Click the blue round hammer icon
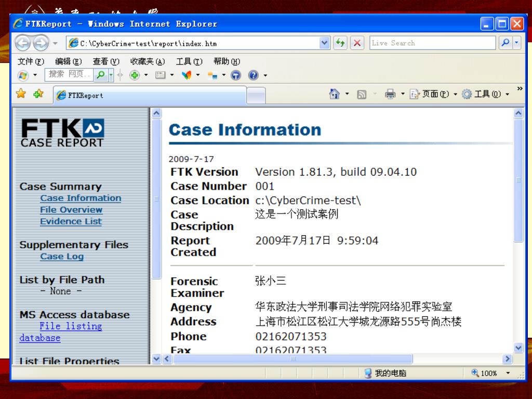 pyautogui.click(x=236, y=75)
